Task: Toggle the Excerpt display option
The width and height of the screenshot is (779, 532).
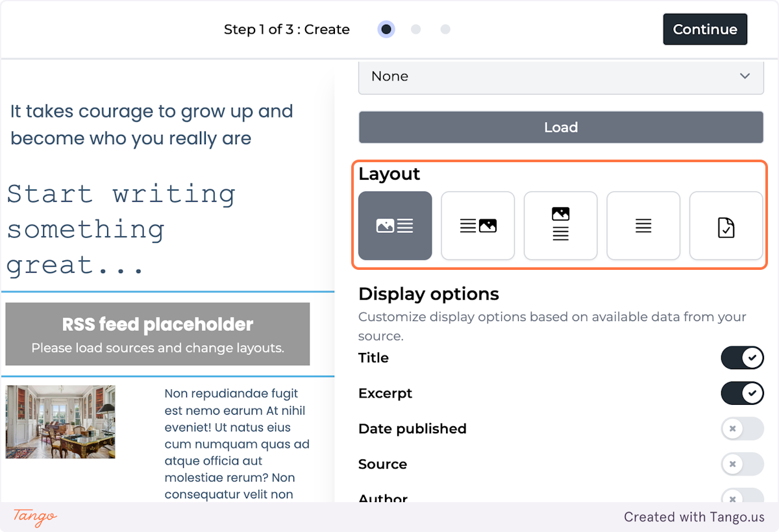Action: click(x=742, y=393)
